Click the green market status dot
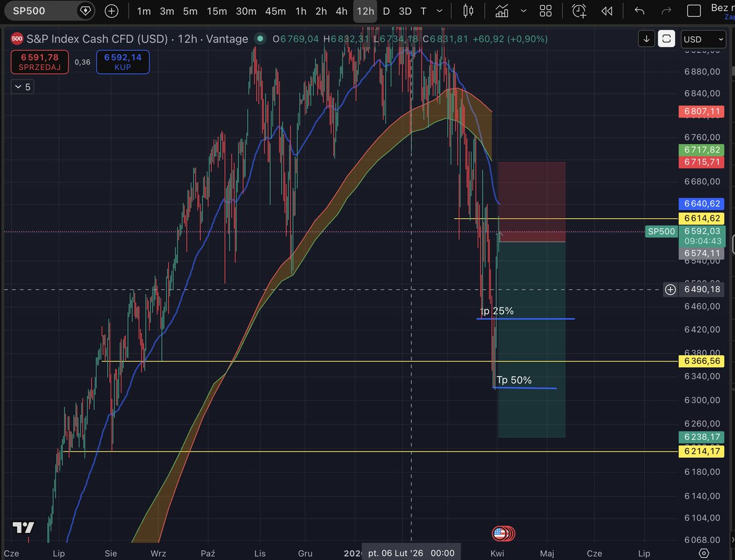 click(x=260, y=39)
